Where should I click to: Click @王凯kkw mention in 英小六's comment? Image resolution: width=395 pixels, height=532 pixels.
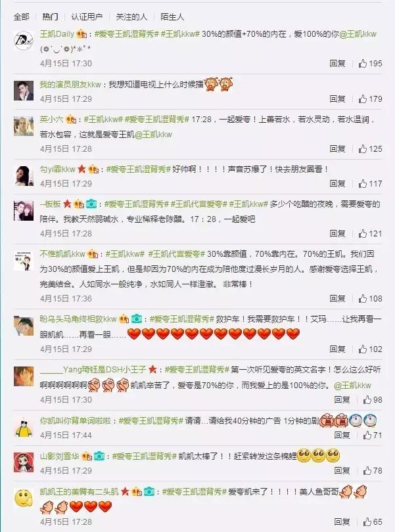point(154,135)
